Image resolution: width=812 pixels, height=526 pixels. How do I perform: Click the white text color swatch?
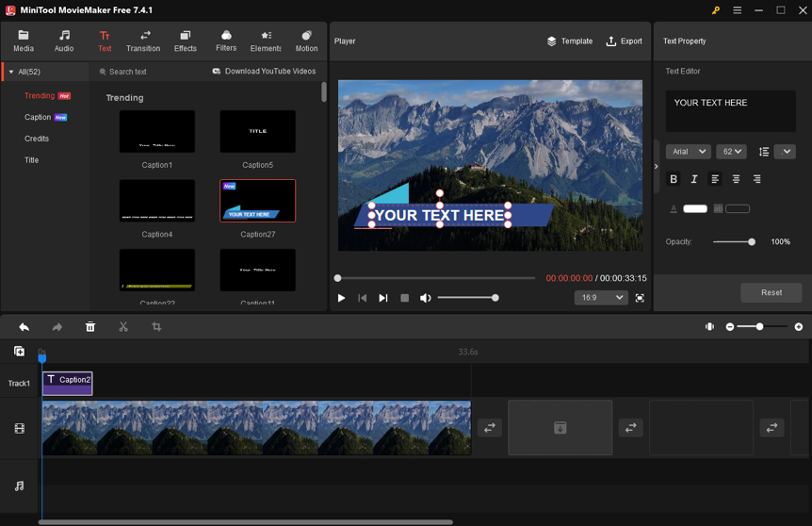click(695, 209)
